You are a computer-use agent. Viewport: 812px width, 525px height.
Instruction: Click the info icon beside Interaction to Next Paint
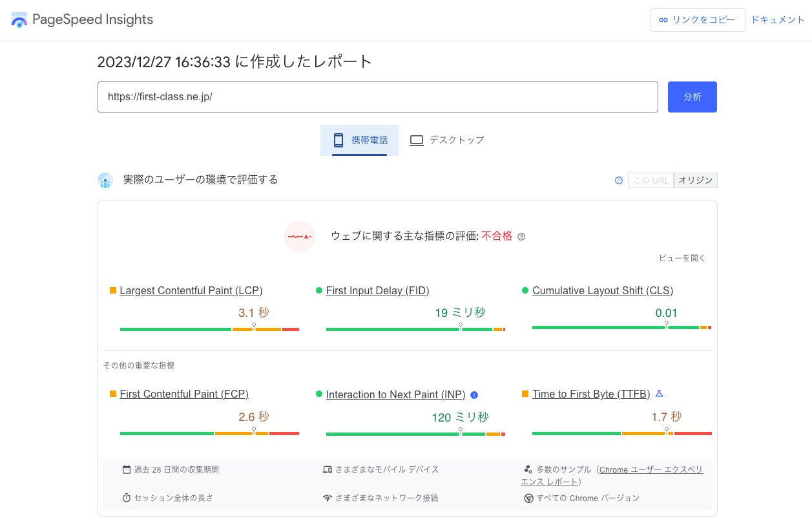coord(474,394)
